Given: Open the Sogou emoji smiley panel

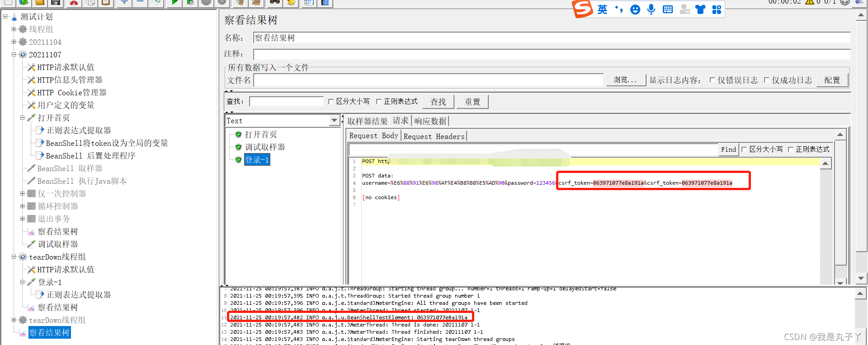Looking at the screenshot, I should [x=635, y=9].
